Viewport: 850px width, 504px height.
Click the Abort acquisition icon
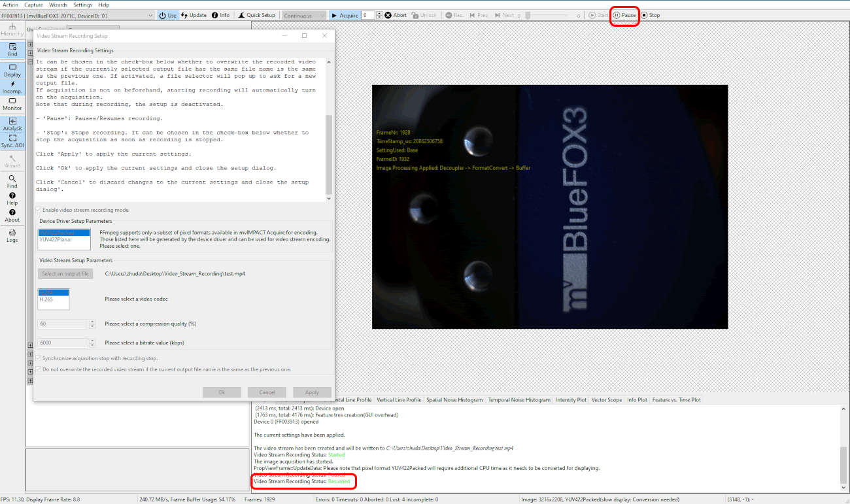[396, 15]
